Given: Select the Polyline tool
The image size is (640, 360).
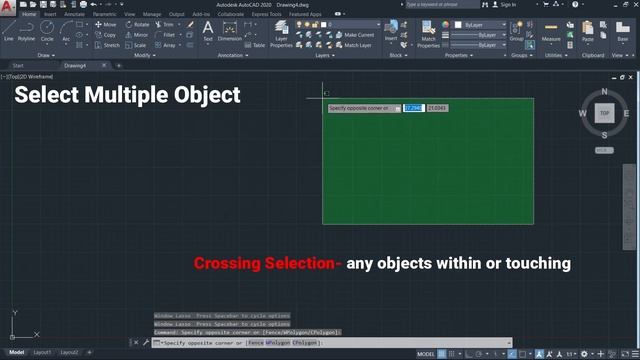Looking at the screenshot, I should coord(27,31).
